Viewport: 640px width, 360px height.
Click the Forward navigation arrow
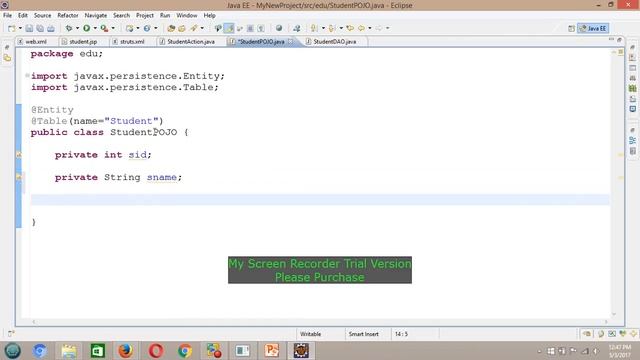pyautogui.click(x=379, y=28)
